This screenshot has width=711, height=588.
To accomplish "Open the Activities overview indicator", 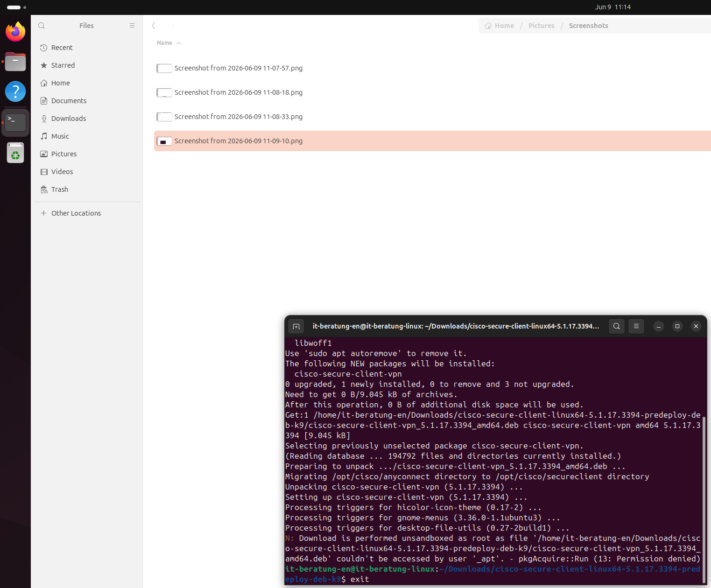I will click(17, 7).
